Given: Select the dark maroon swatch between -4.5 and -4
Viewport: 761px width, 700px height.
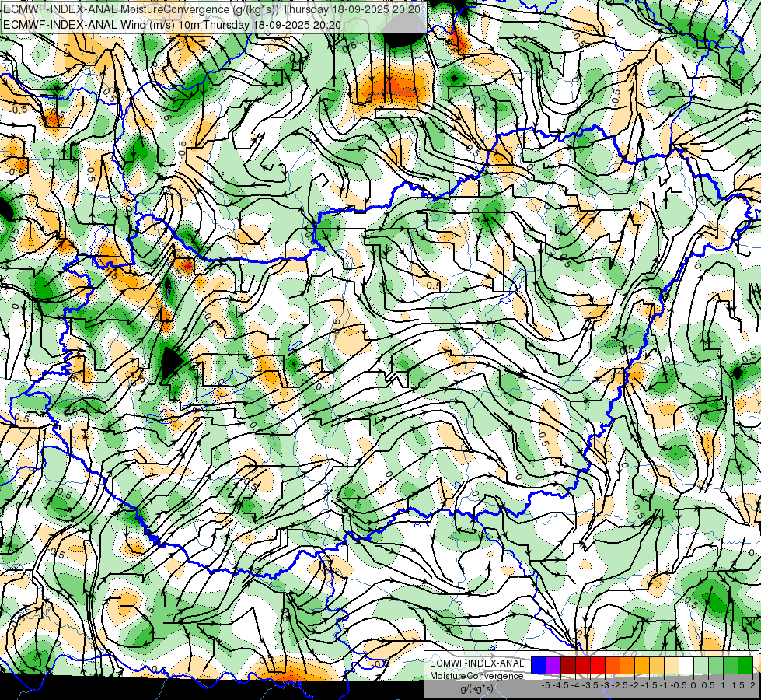Looking at the screenshot, I should [568, 666].
